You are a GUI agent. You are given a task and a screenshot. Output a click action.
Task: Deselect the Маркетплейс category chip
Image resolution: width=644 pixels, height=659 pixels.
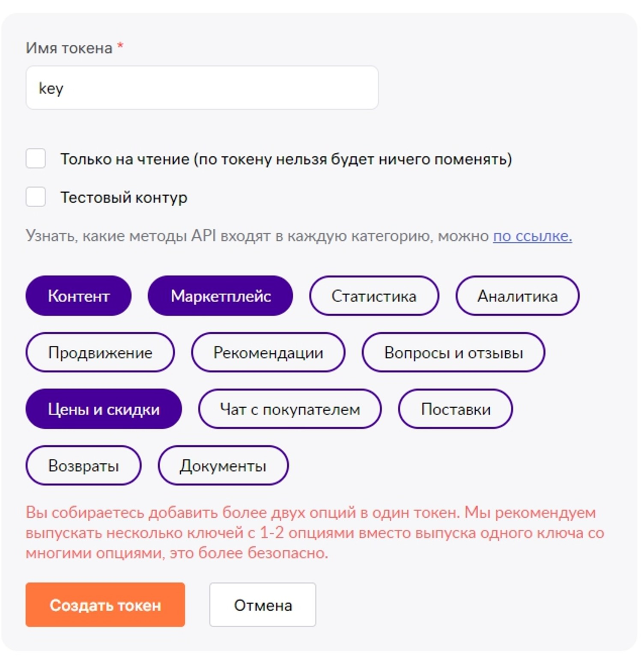tap(221, 296)
